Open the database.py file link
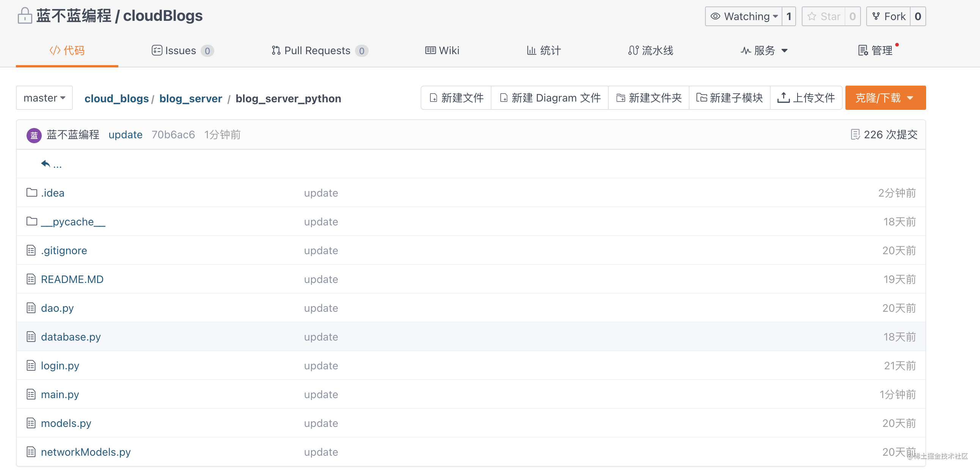This screenshot has height=472, width=980. [x=71, y=337]
